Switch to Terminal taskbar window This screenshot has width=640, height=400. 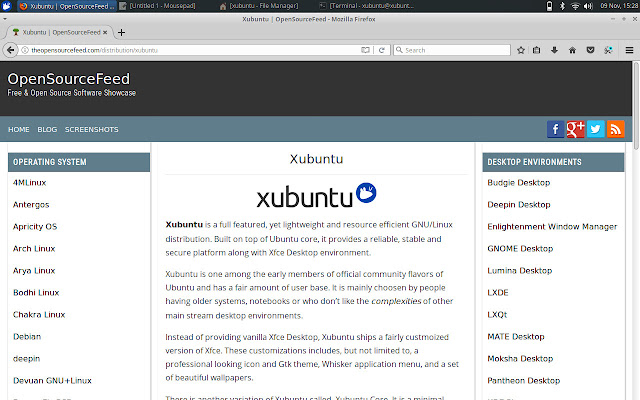pos(367,6)
